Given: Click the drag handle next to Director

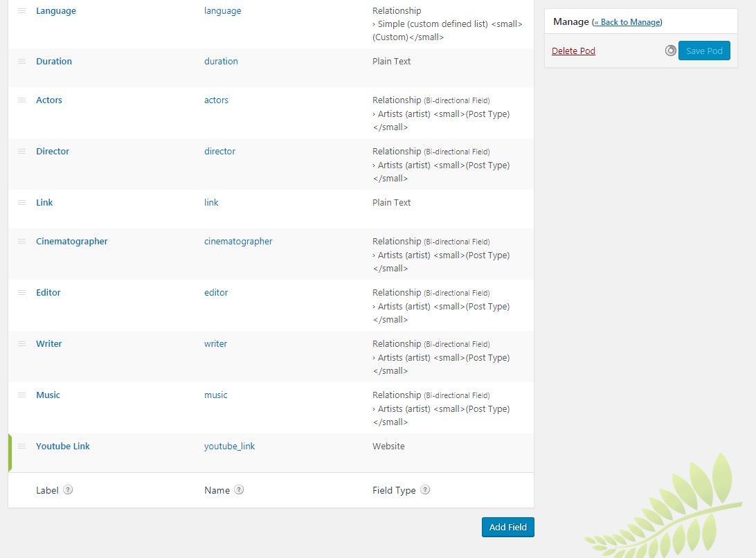Looking at the screenshot, I should tap(21, 151).
